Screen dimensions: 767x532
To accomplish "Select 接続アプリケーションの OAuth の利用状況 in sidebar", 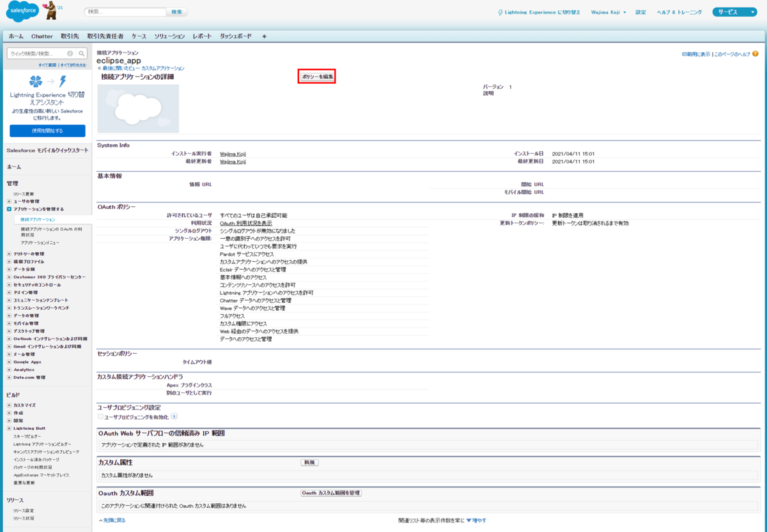I will tap(50, 231).
